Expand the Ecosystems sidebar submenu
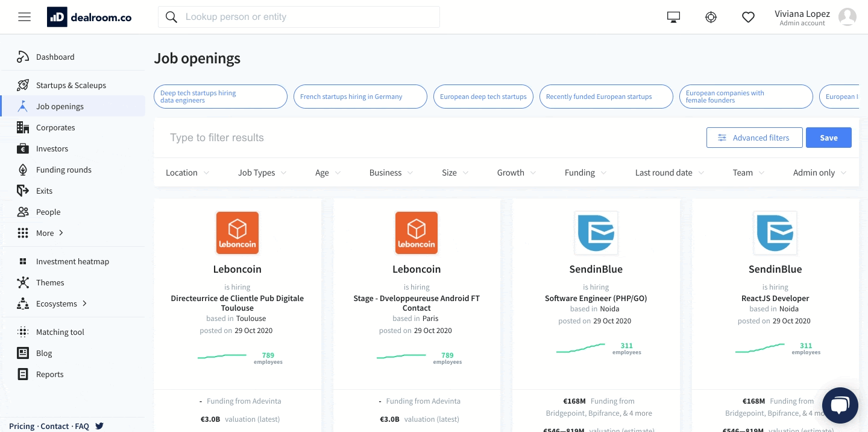The image size is (868, 432). coord(84,303)
